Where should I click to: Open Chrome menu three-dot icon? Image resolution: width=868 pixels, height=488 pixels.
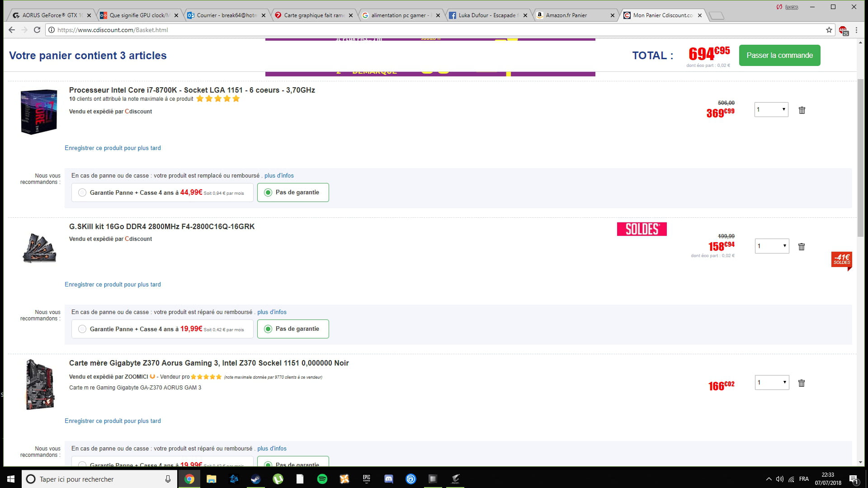coord(856,30)
